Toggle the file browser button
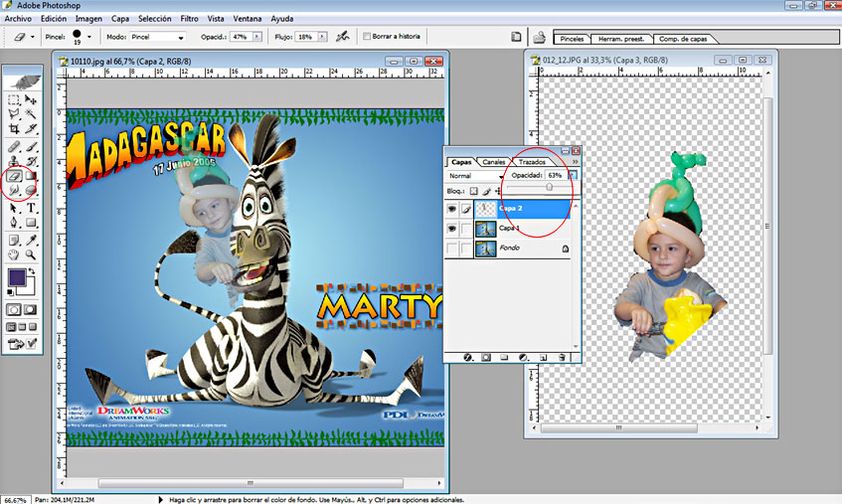This screenshot has height=504, width=842. 539,37
